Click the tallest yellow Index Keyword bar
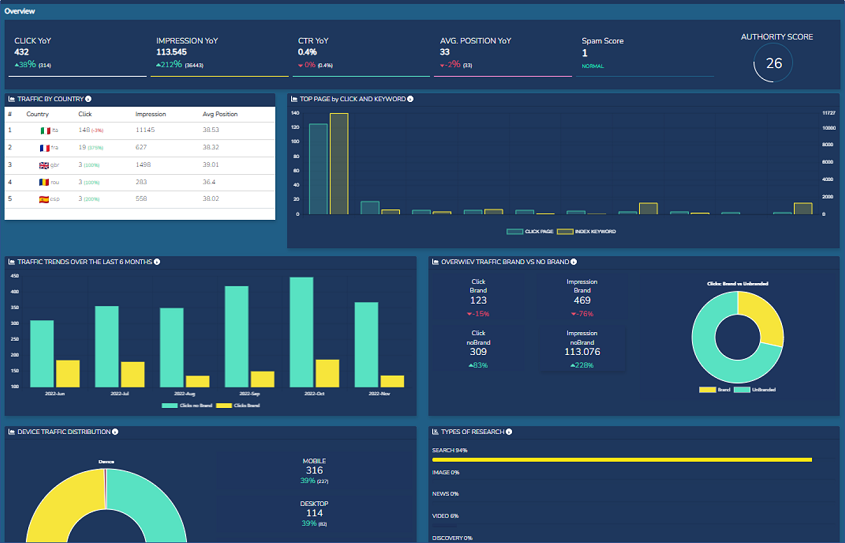Viewport: 845px width, 543px height. coord(339,164)
